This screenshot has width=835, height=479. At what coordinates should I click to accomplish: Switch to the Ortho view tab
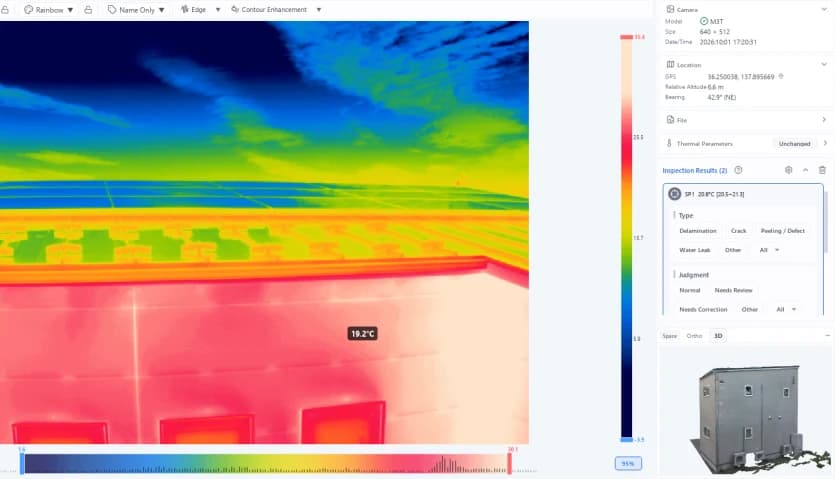coord(694,336)
